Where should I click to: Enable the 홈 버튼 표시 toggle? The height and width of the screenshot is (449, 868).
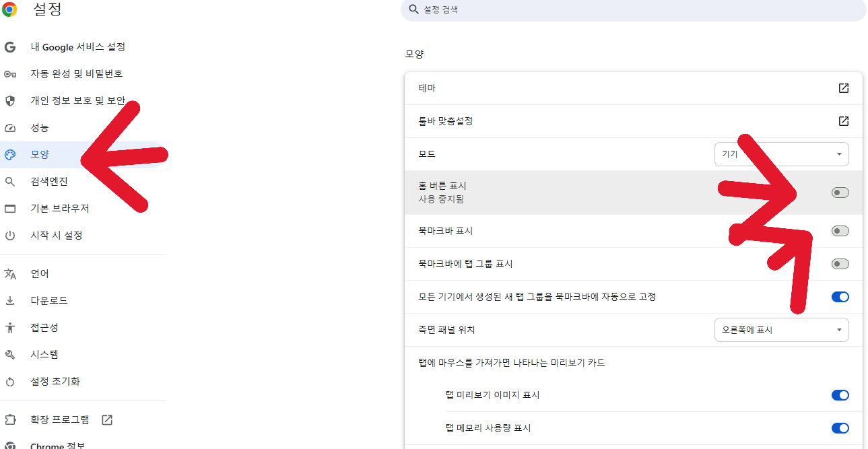point(840,192)
